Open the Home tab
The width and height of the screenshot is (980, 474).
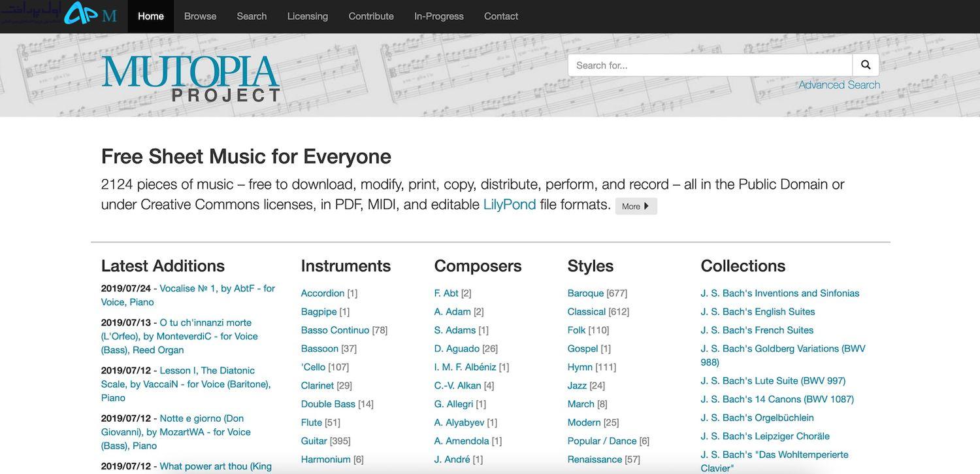tap(151, 16)
